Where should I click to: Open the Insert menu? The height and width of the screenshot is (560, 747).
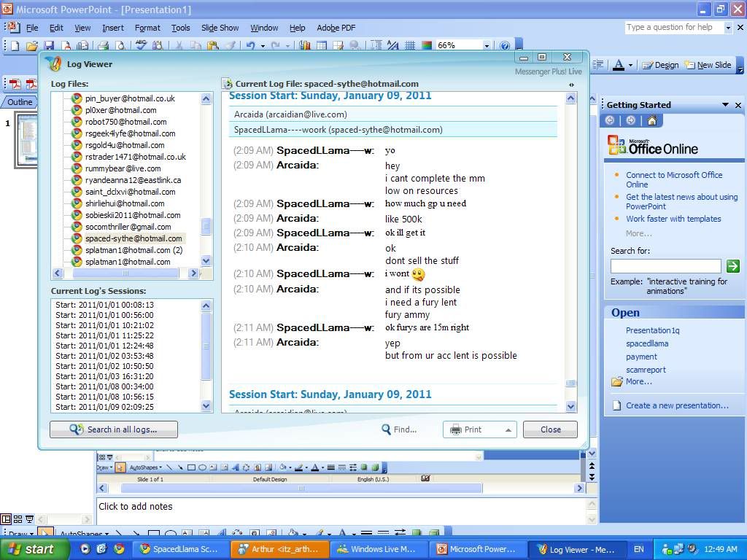[113, 28]
